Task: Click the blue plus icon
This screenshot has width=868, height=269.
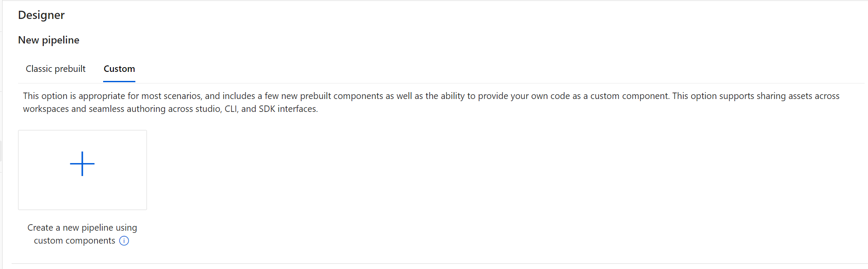Action: tap(82, 164)
